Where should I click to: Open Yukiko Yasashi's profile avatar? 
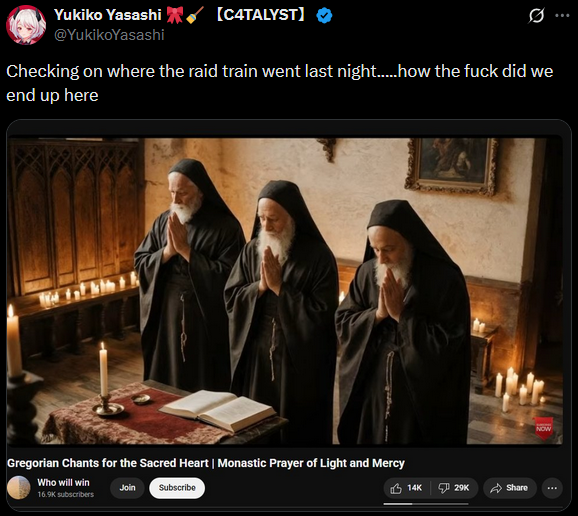click(x=26, y=25)
